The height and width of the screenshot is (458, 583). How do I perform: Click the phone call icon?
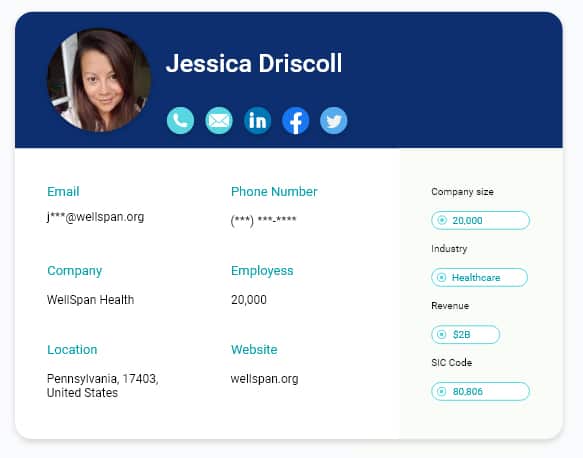pyautogui.click(x=180, y=120)
